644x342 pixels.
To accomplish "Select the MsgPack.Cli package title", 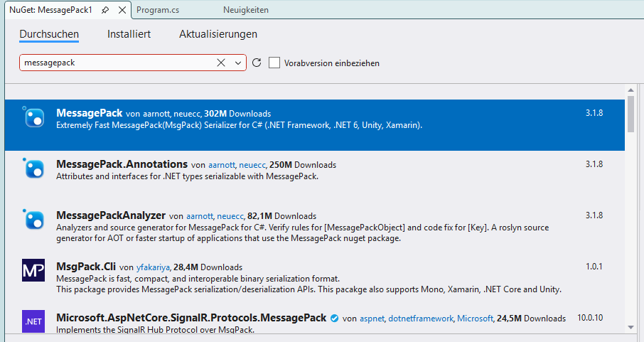I will (x=86, y=267).
